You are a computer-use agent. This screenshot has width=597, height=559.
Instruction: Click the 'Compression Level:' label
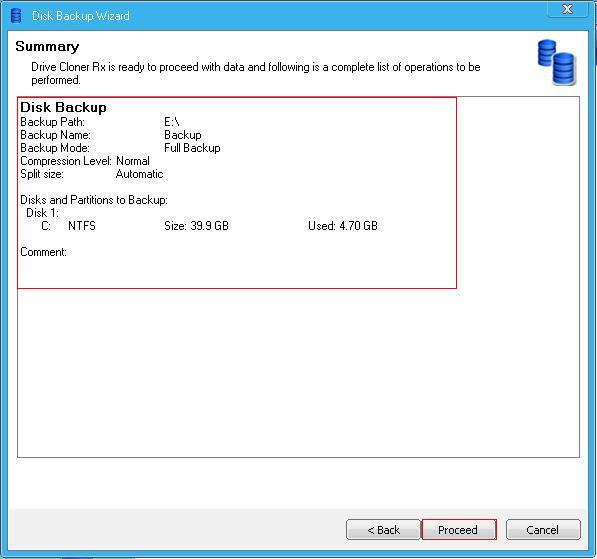(x=66, y=161)
